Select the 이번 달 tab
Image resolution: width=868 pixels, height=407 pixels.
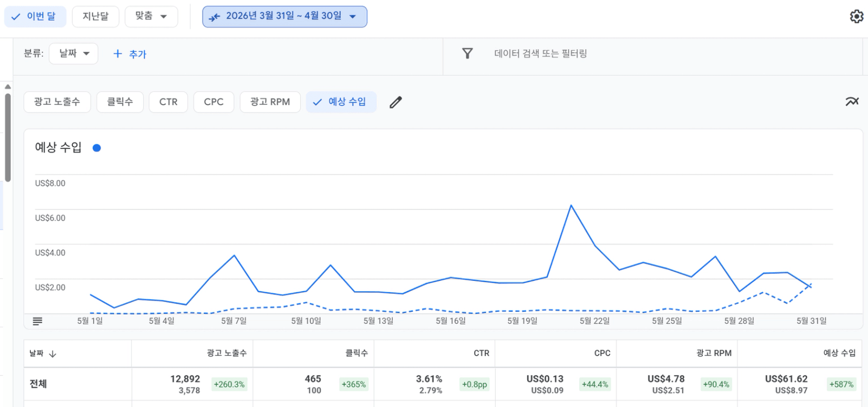tap(35, 16)
